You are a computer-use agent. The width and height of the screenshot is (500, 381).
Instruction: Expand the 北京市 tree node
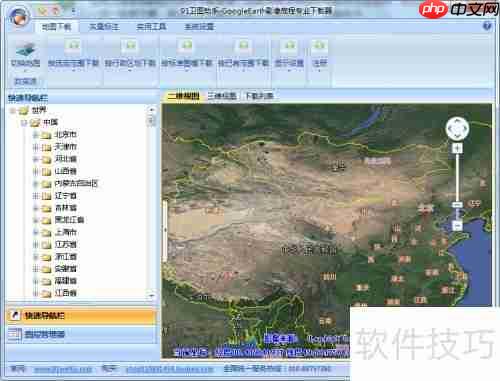[36, 135]
